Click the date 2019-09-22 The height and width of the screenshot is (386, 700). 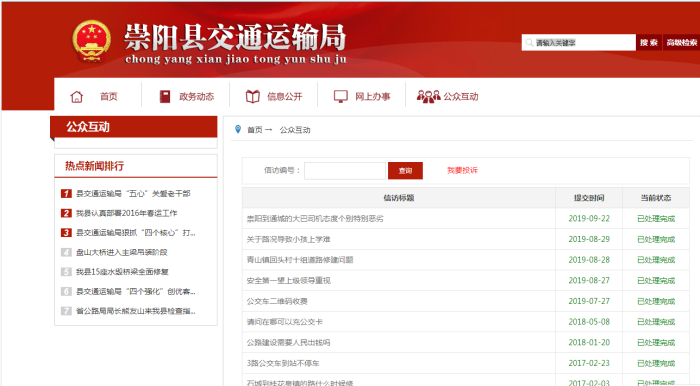589,219
